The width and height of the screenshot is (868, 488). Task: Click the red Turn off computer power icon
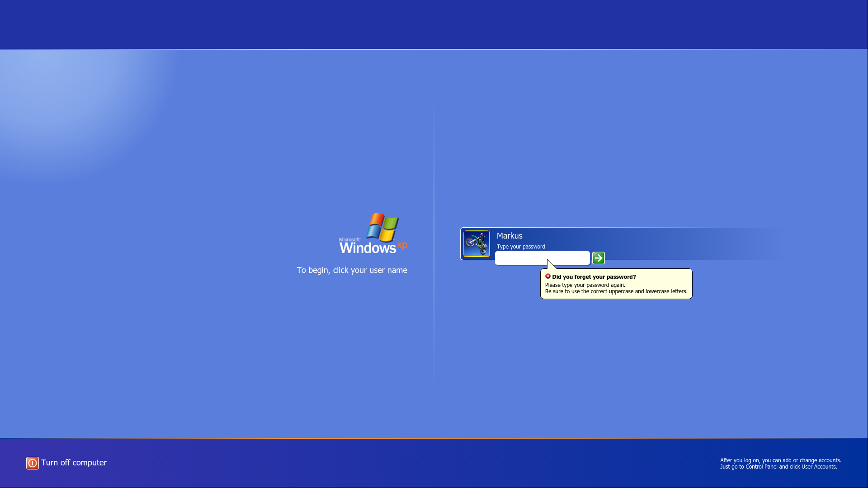point(32,463)
